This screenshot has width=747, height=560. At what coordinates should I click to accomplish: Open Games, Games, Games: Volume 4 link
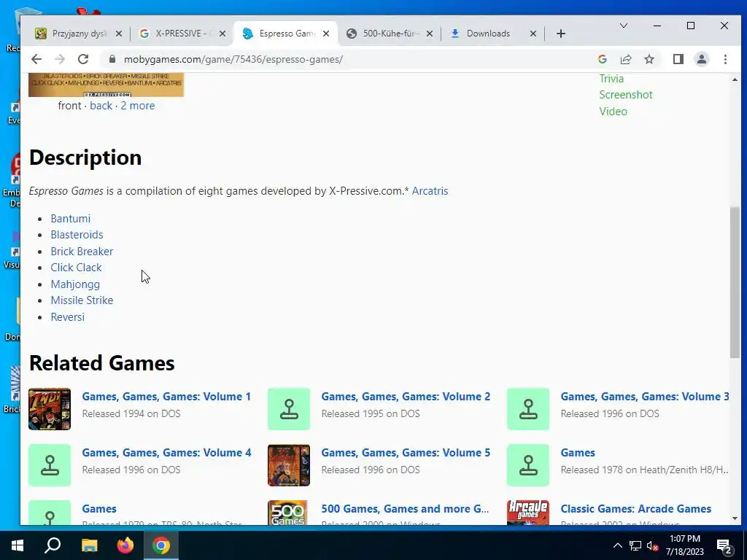tap(166, 453)
